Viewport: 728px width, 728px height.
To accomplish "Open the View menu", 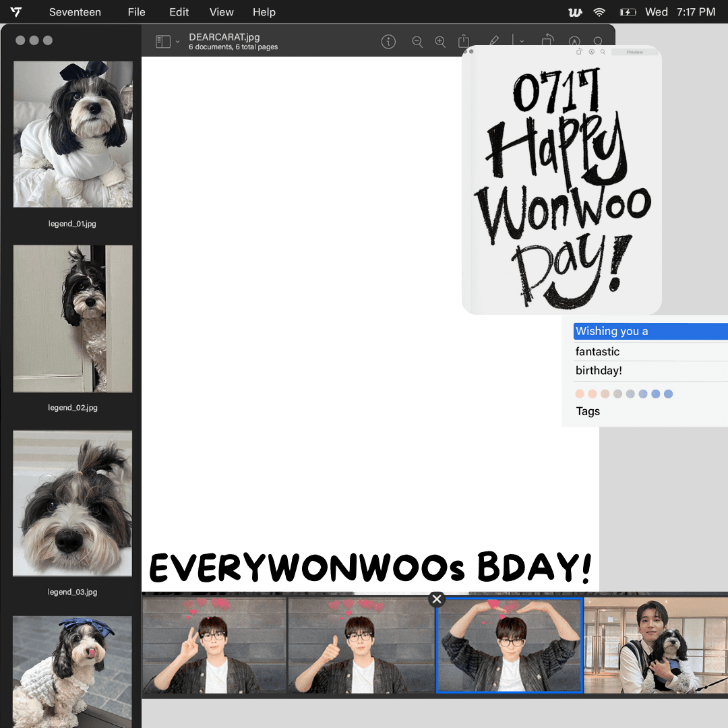I will (221, 12).
